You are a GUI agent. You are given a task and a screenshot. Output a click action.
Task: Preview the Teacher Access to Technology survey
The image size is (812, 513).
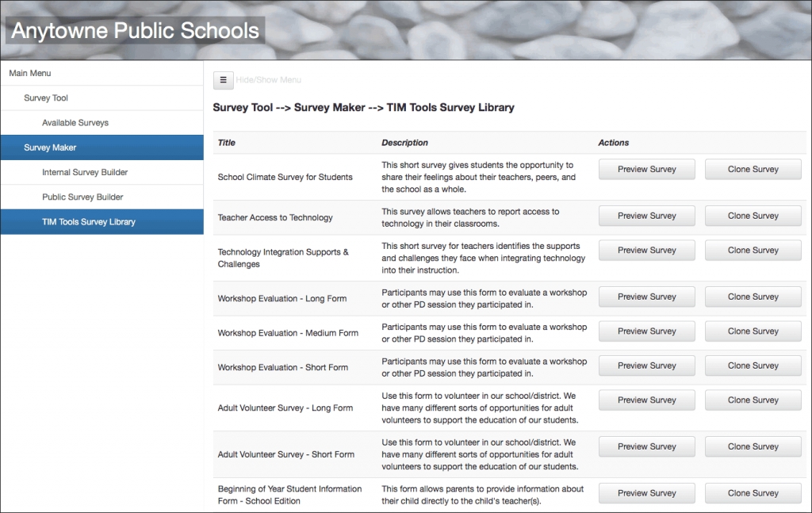[x=646, y=216]
